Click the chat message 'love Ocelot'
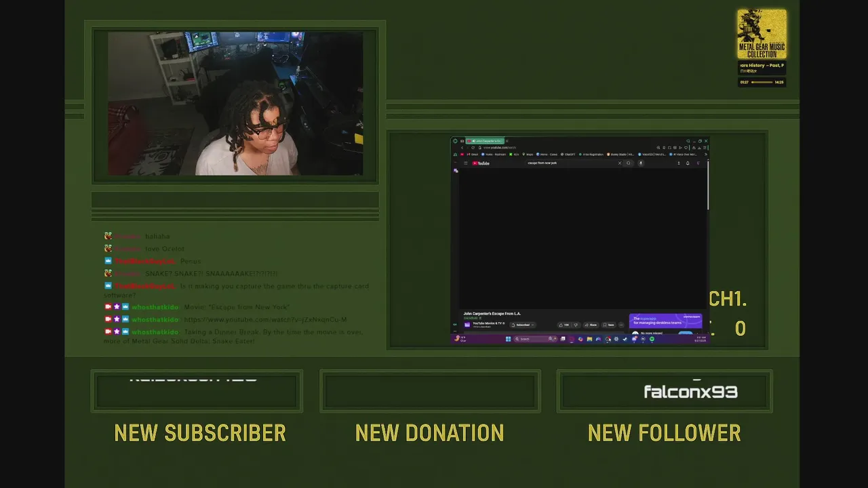This screenshot has height=488, width=868. (164, 249)
